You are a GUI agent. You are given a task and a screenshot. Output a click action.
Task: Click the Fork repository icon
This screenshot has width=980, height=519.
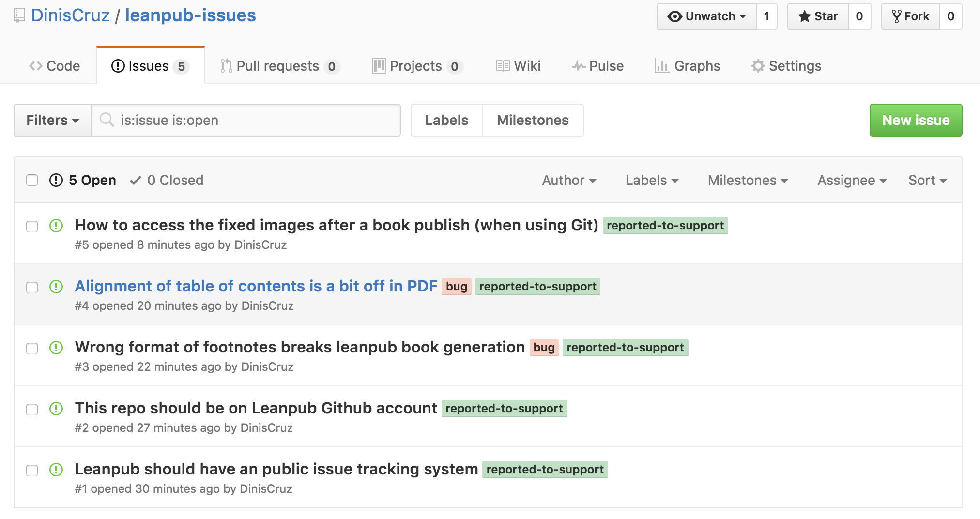(896, 16)
